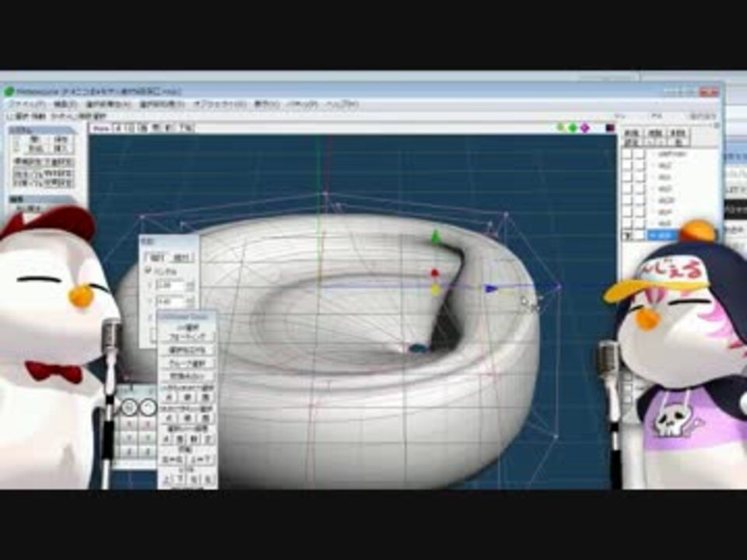Click the green diamond icon above viewport

(573, 128)
